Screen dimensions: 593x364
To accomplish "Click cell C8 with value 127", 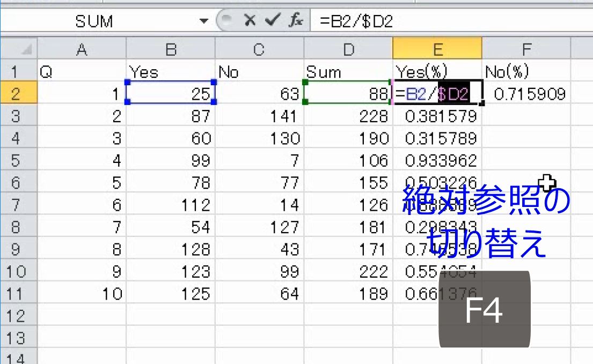I will 259,226.
